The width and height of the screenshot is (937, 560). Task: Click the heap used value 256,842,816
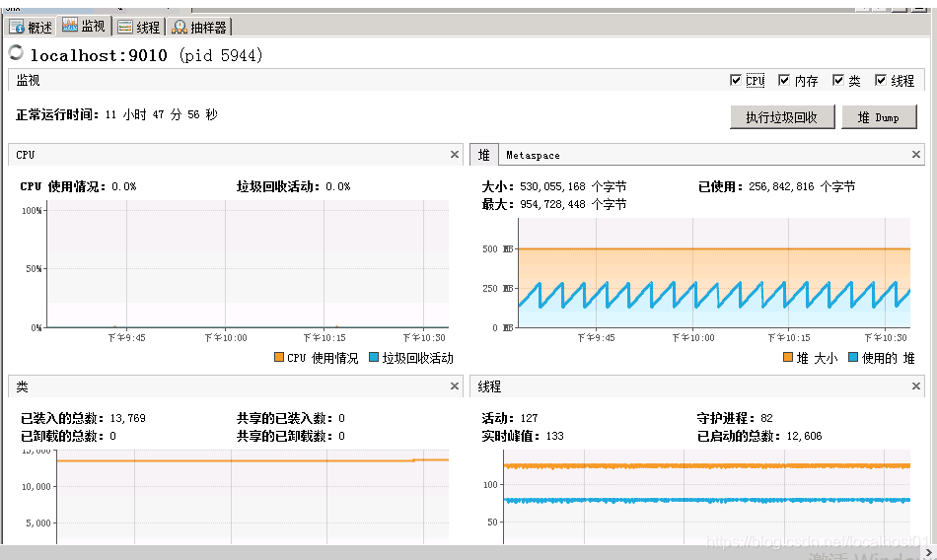(781, 186)
